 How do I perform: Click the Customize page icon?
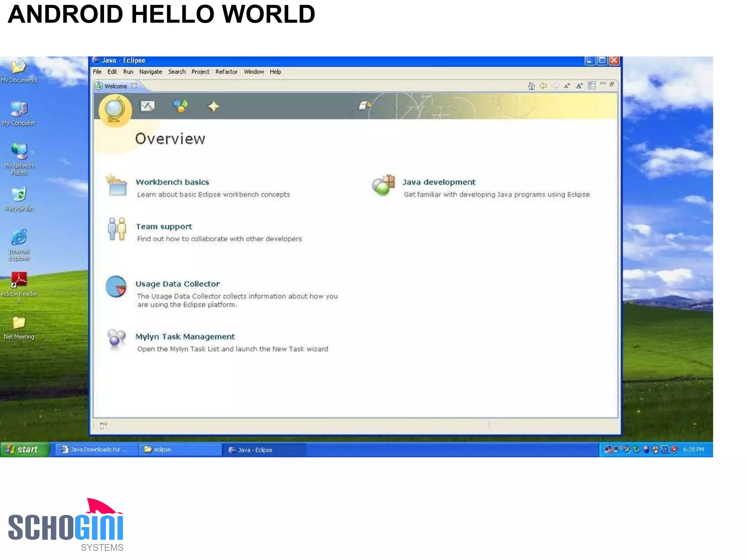(x=592, y=86)
